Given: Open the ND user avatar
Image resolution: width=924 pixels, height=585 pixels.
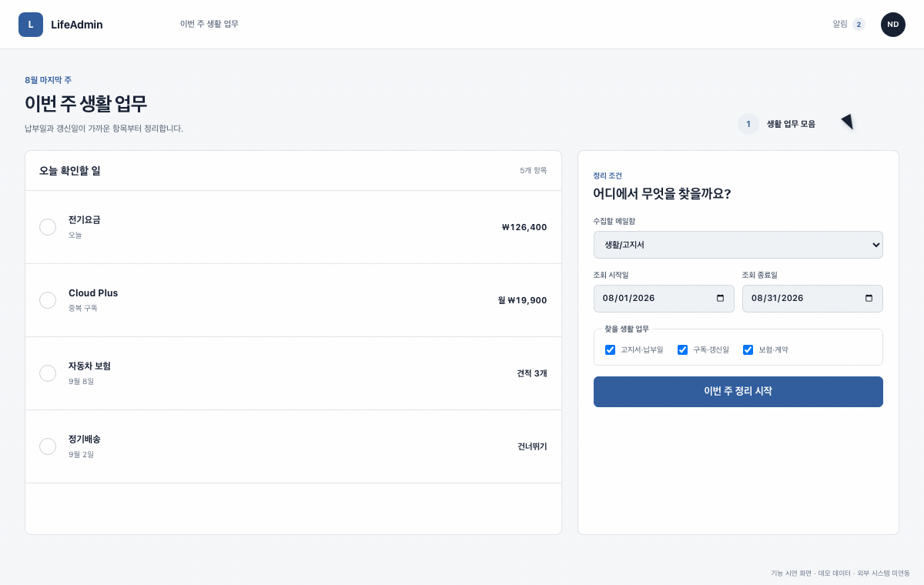Looking at the screenshot, I should tap(893, 25).
